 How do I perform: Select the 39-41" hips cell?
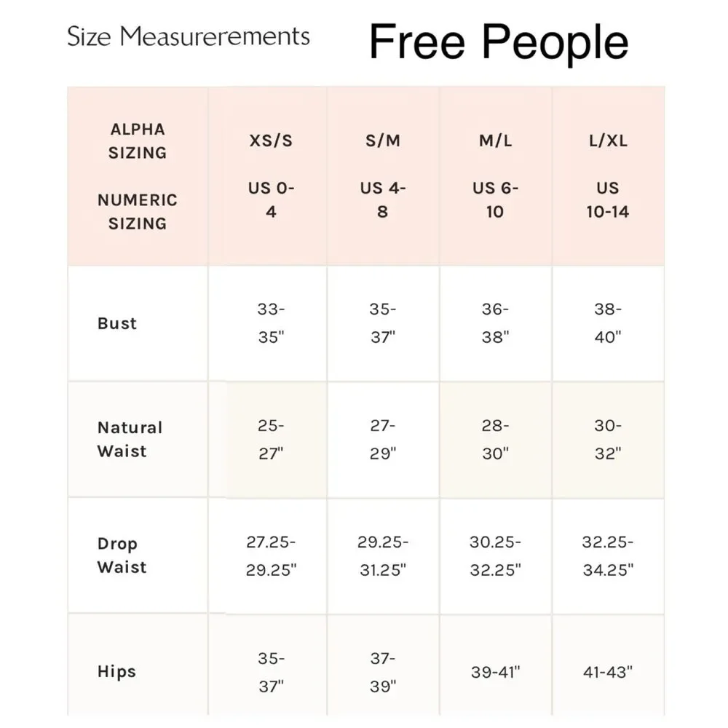(495, 672)
